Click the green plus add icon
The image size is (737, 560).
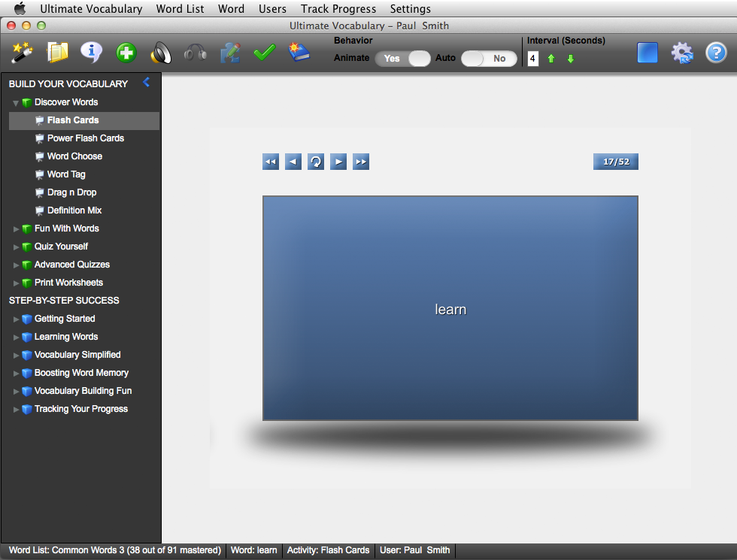126,53
